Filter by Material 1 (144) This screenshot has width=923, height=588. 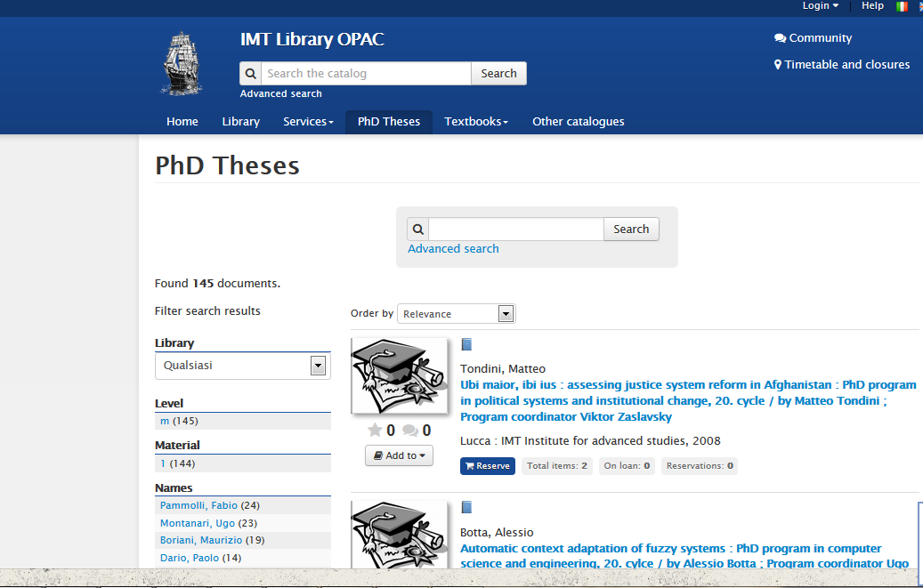[x=178, y=463]
